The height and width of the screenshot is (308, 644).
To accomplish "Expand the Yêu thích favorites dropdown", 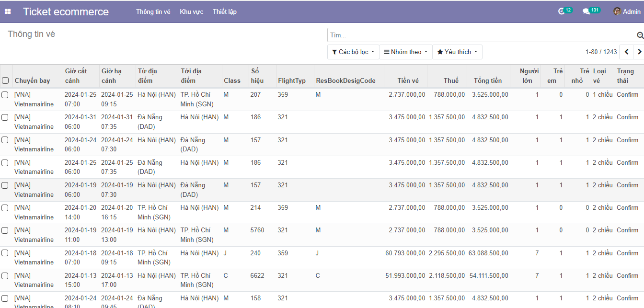I will pos(457,52).
